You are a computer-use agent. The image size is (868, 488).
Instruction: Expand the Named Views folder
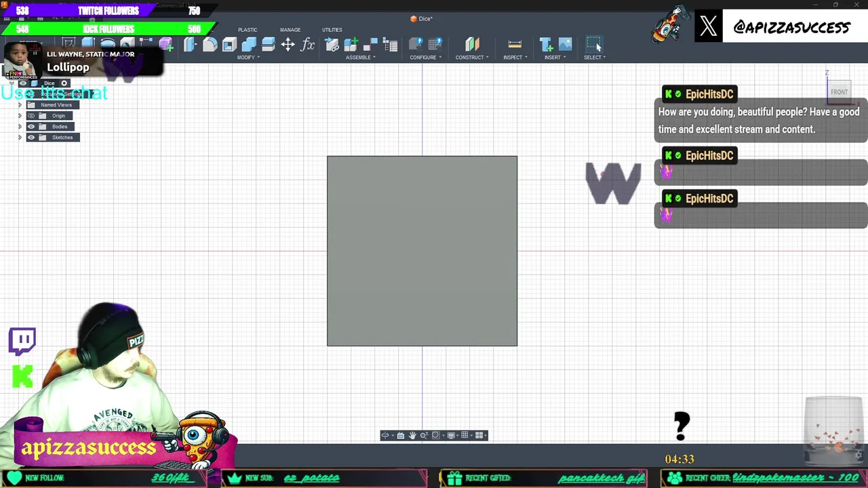[20, 105]
